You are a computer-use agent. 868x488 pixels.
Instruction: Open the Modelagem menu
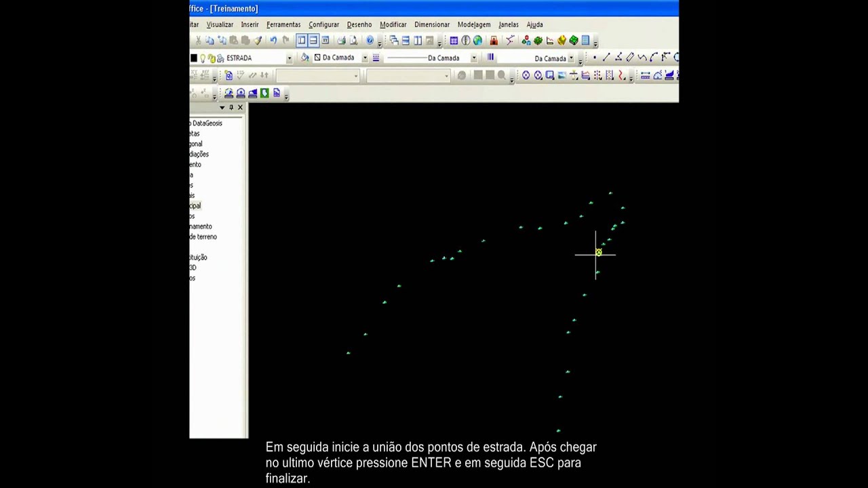[474, 24]
